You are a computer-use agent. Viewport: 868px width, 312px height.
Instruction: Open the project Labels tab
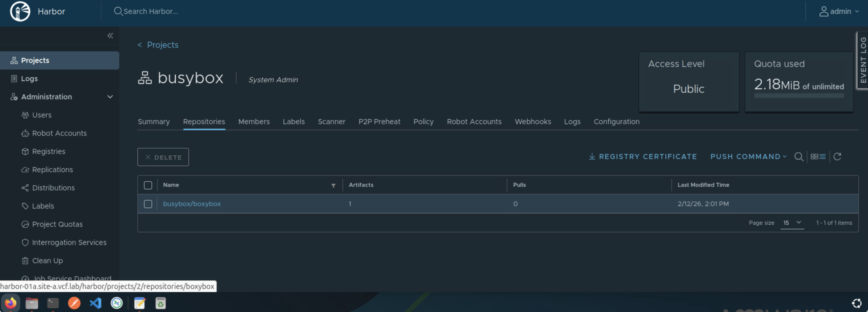point(294,122)
